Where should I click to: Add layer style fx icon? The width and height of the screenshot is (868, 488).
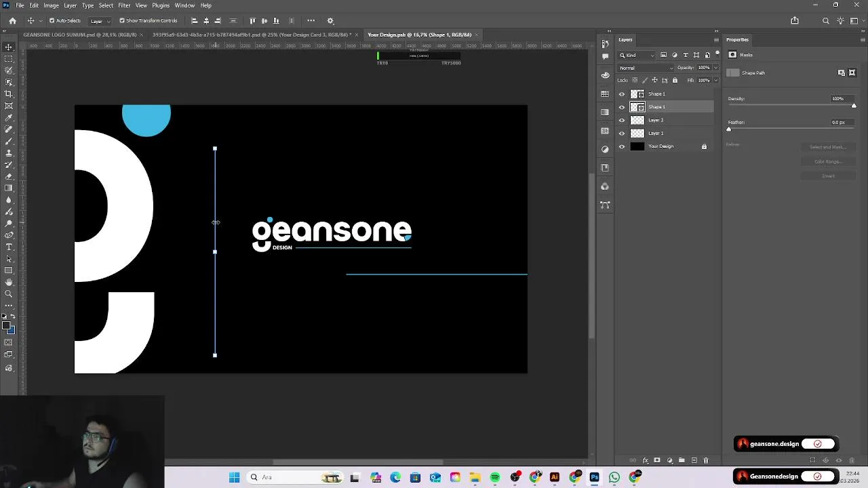click(646, 461)
